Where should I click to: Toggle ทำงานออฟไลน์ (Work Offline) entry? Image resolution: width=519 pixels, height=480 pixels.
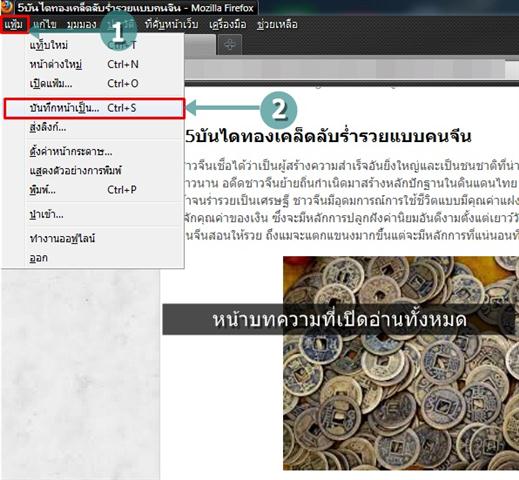pyautogui.click(x=93, y=238)
